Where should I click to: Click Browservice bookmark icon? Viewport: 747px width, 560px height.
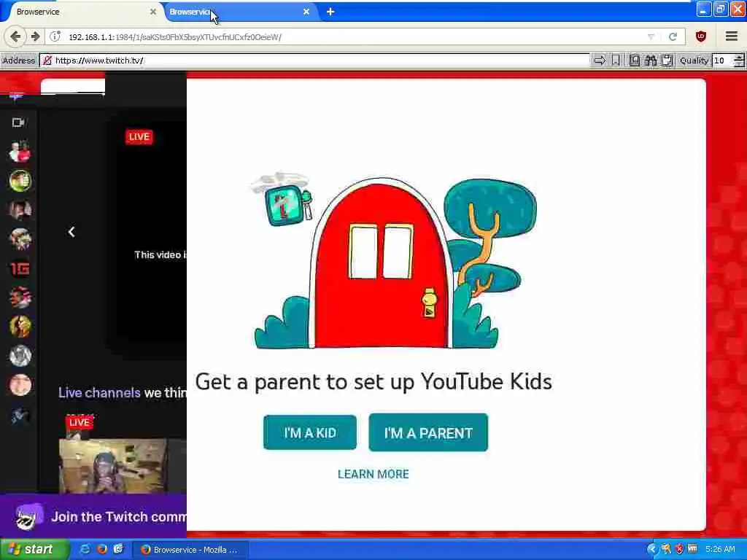[x=616, y=61]
